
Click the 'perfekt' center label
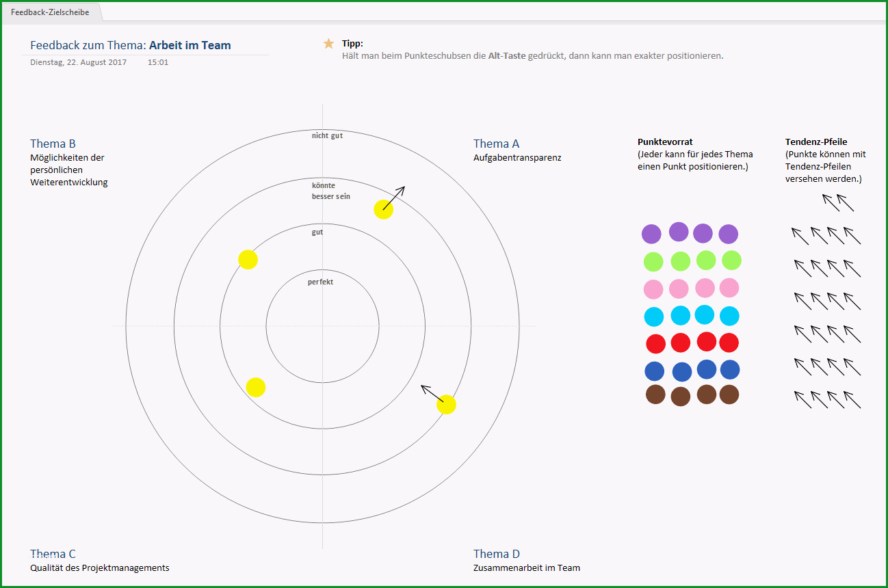(321, 282)
